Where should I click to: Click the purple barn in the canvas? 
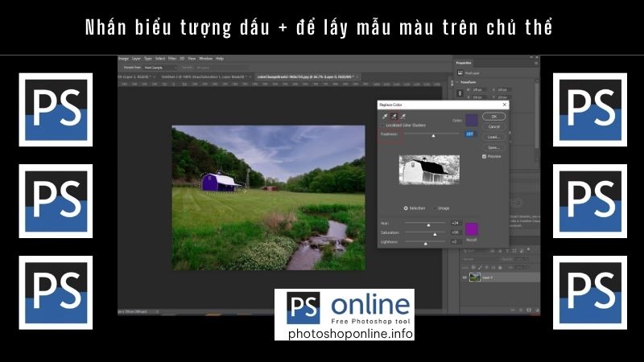coord(218,183)
